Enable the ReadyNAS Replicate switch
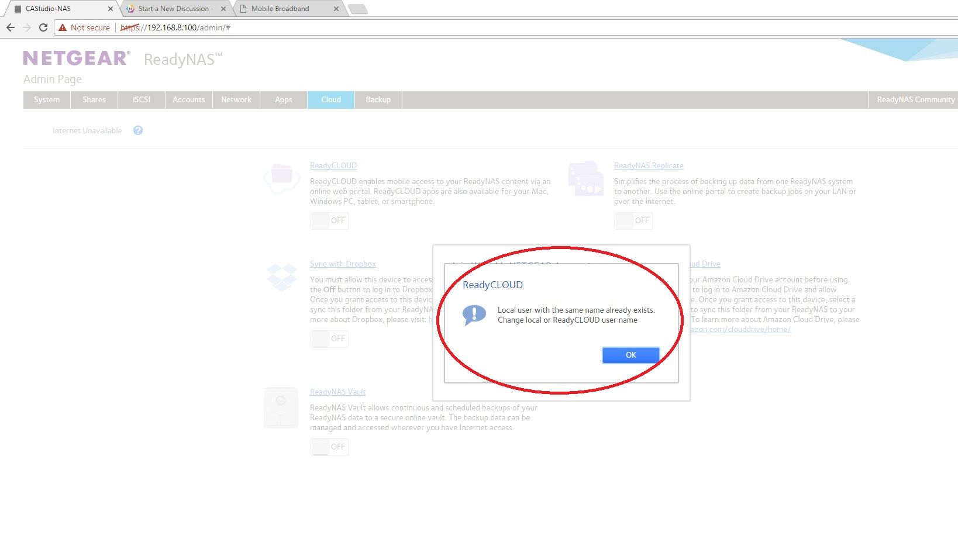 [633, 220]
